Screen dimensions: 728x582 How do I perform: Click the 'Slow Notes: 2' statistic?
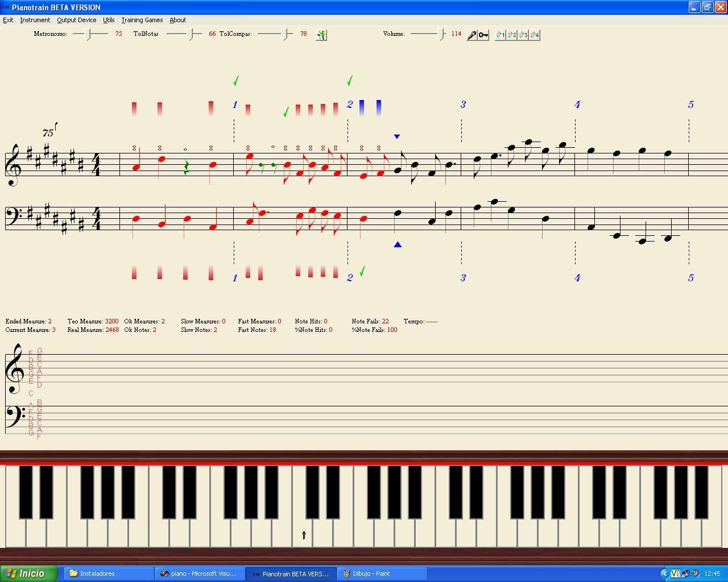[199, 330]
